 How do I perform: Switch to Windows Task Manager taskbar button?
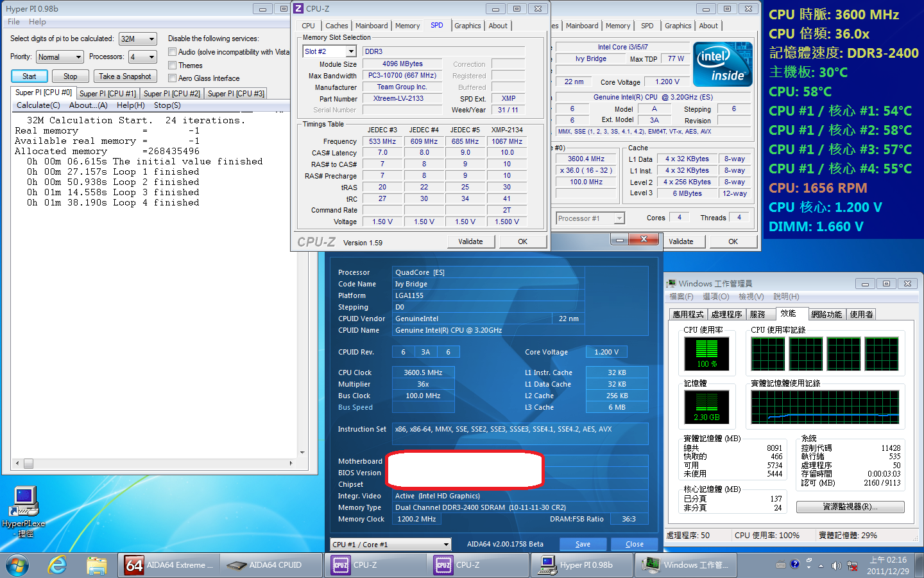click(x=685, y=565)
